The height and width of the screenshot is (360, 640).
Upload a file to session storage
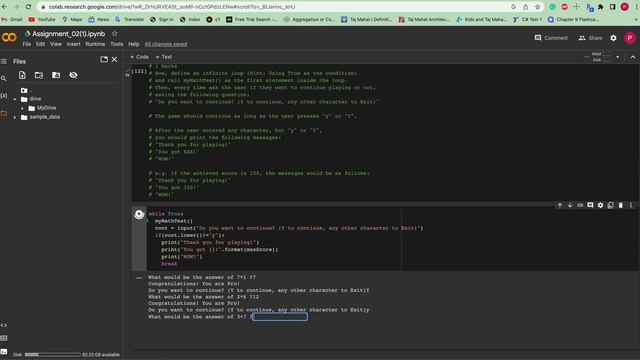(22, 75)
